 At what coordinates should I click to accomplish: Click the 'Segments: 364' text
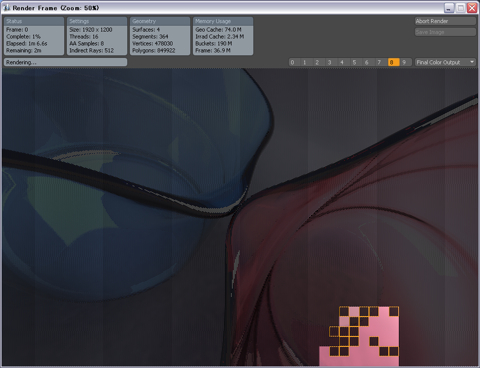pos(150,37)
